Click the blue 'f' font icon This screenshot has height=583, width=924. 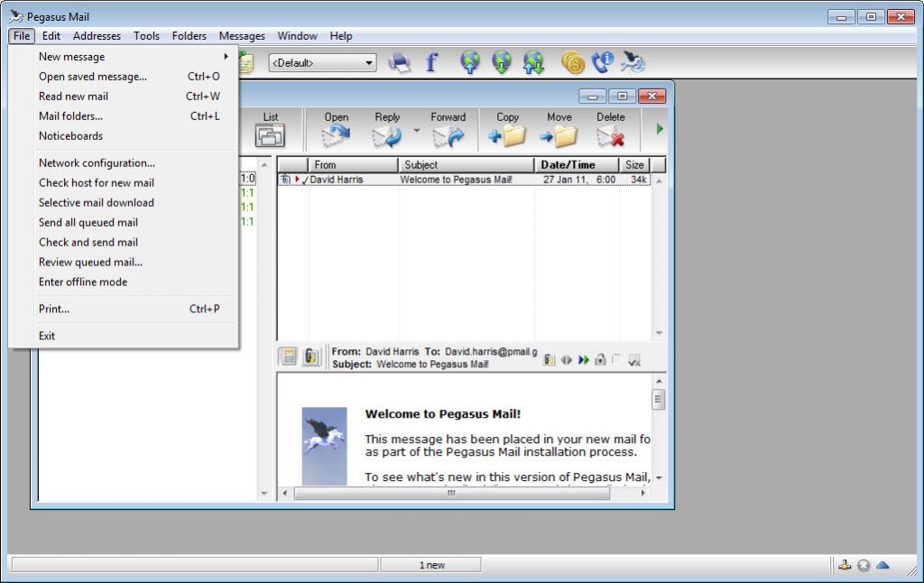[x=432, y=62]
